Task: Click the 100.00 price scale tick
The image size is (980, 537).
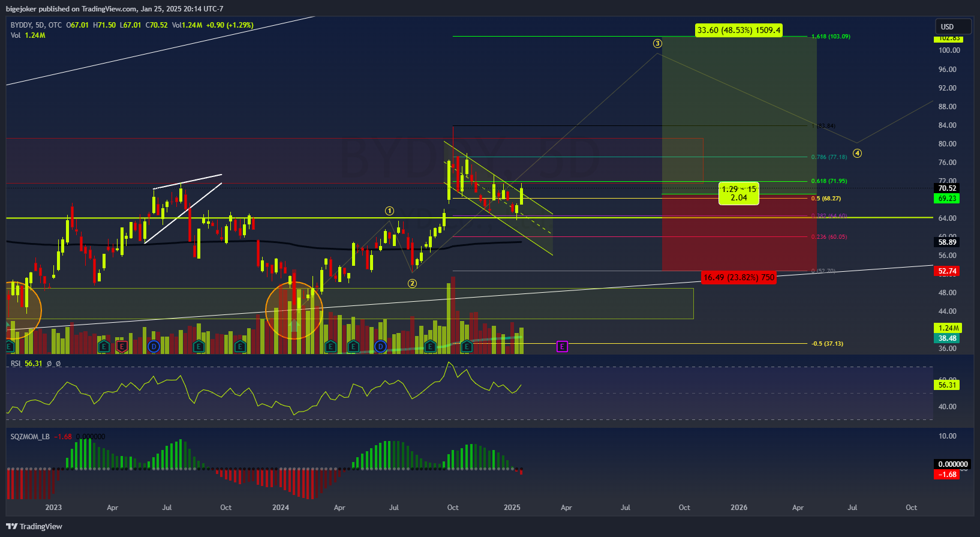Action: point(949,50)
